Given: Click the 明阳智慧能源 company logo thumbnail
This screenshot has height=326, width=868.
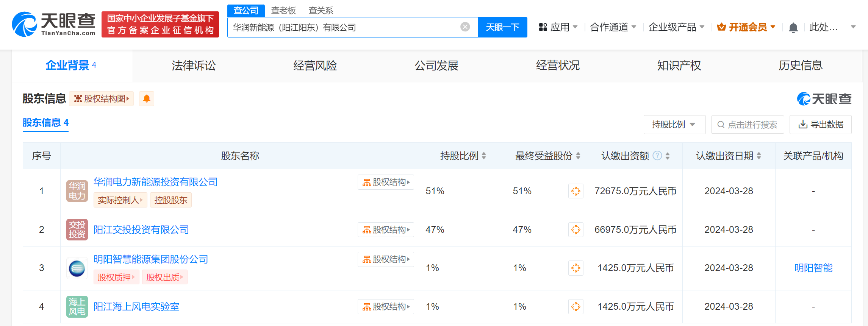Looking at the screenshot, I should pos(77,268).
